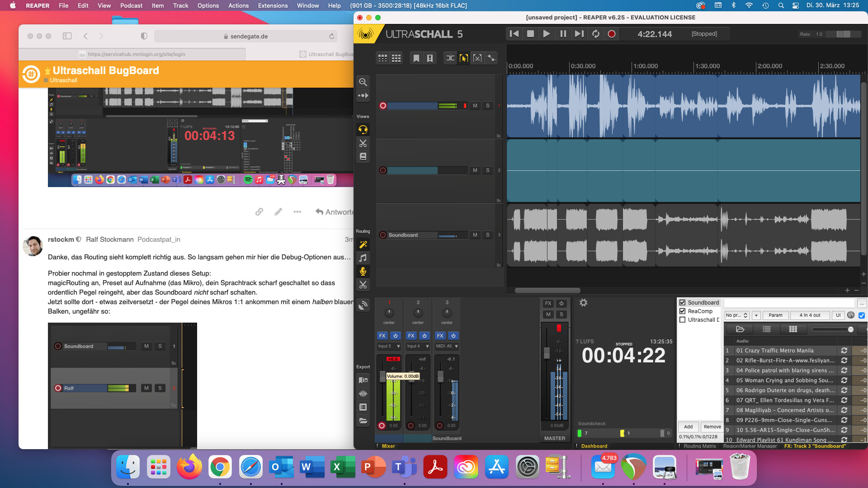Open the '4 in 4 out' pin connector
Screen dimensions: 868x488
coord(810,315)
